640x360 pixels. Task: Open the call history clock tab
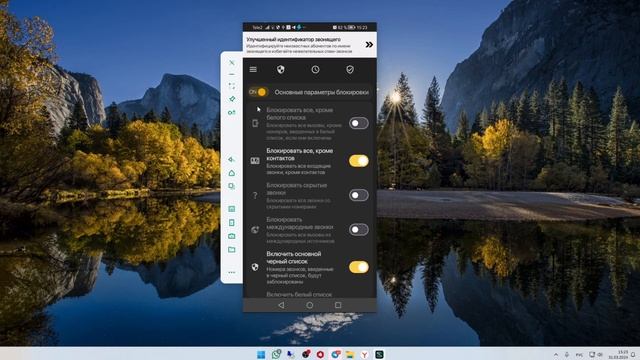(316, 69)
